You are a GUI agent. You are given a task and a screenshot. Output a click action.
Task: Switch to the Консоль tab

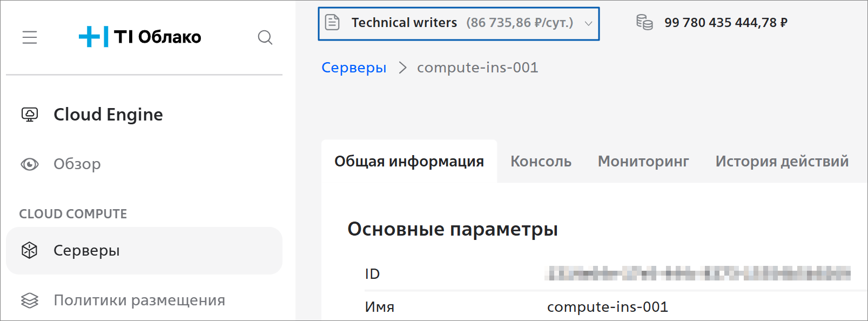tap(541, 162)
